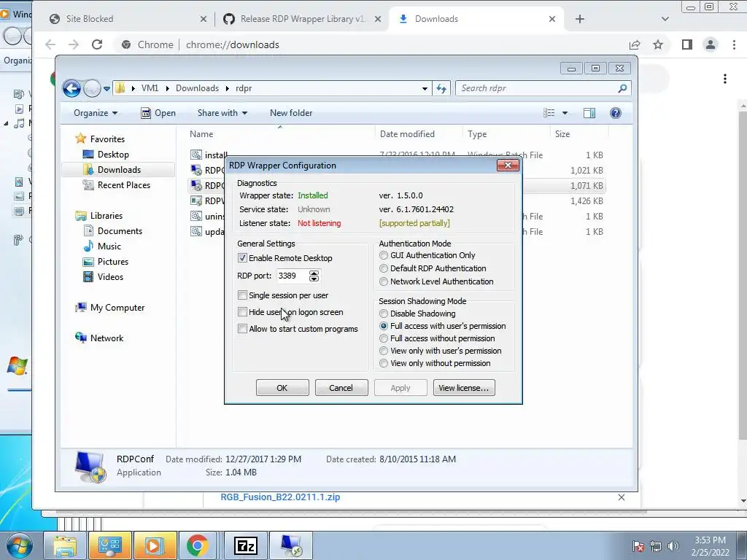Open the Music library
The image size is (747, 560).
point(109,246)
